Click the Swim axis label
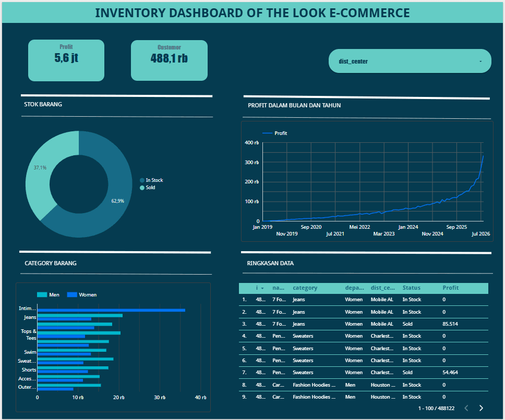 [30, 352]
